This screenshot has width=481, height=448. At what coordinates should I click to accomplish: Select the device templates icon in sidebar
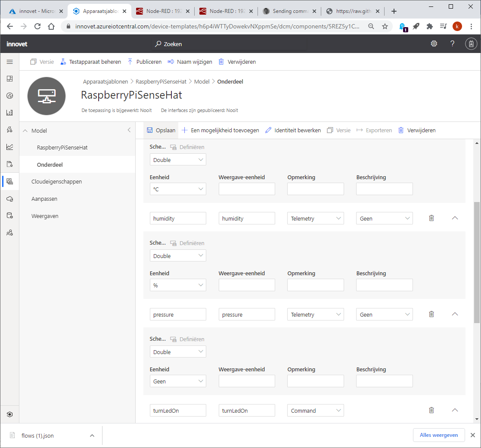pyautogui.click(x=10, y=181)
